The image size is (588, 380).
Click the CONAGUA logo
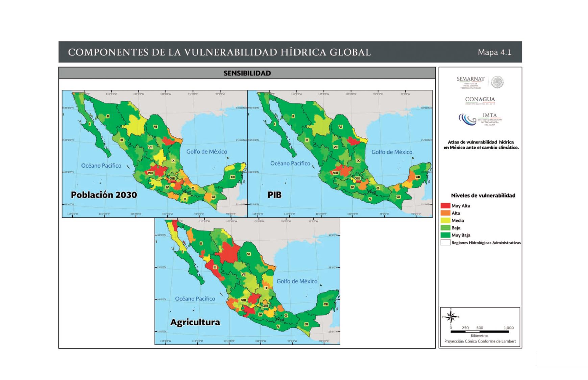click(x=480, y=101)
